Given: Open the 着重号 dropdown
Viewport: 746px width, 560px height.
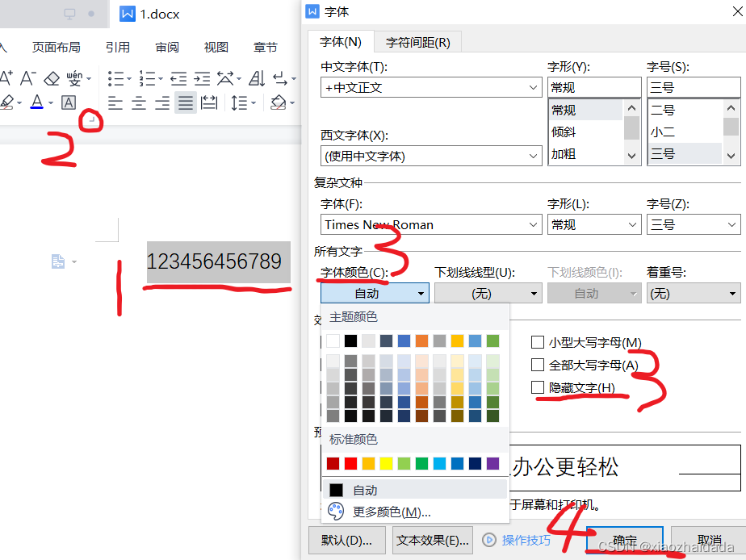Looking at the screenshot, I should (x=694, y=293).
